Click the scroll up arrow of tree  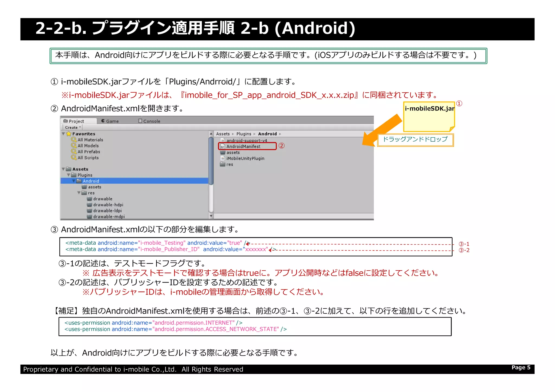click(x=211, y=134)
